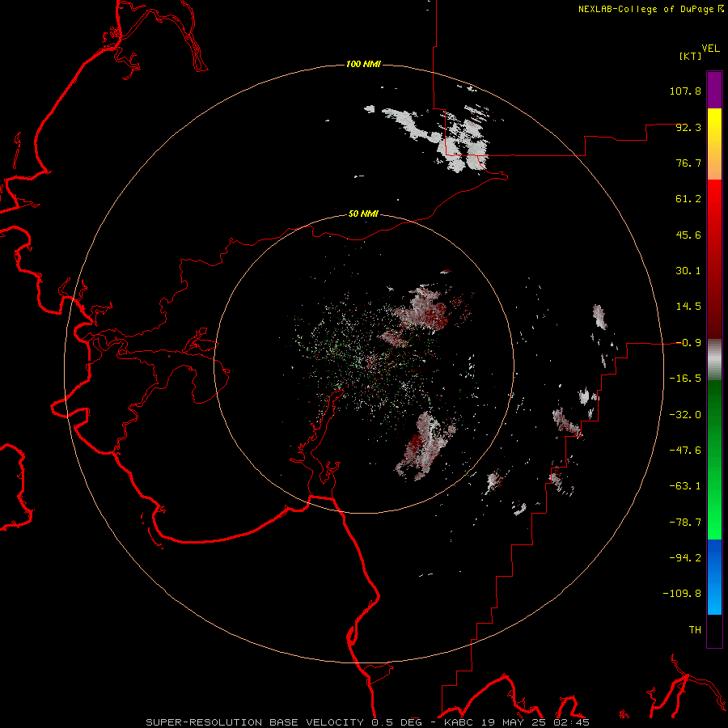Select the 30.1 velocity scale value
The width and height of the screenshot is (728, 728).
tap(688, 271)
